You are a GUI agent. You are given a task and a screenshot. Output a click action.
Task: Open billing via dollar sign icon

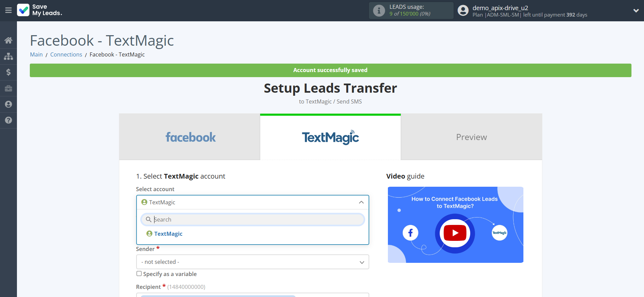8,72
